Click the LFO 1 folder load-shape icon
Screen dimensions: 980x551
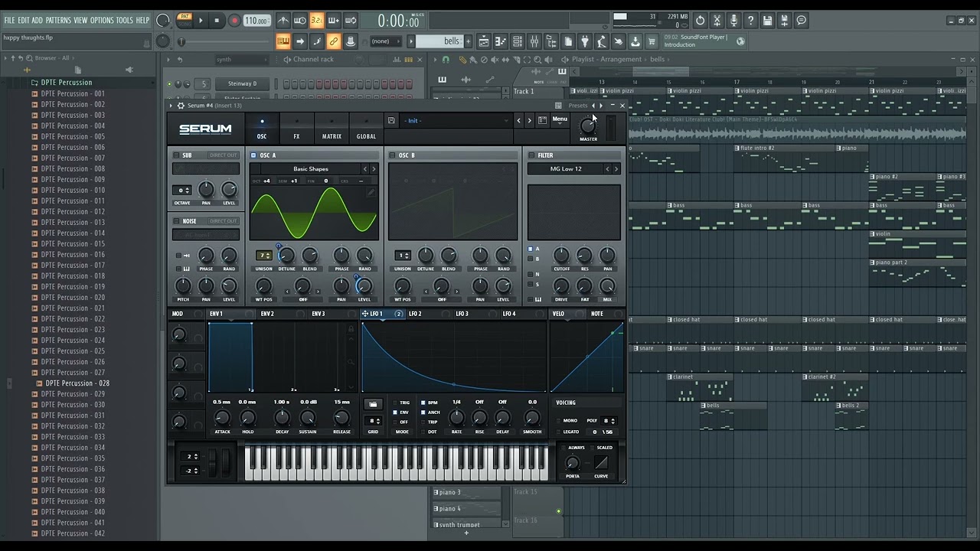pos(373,404)
